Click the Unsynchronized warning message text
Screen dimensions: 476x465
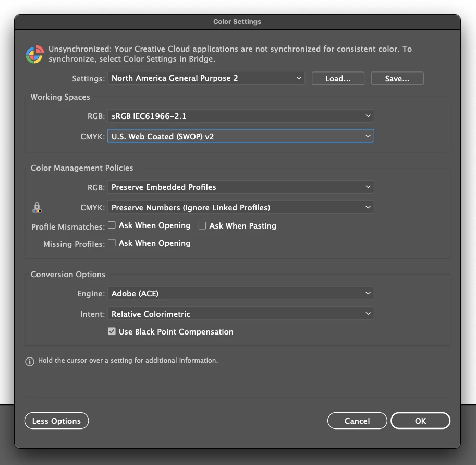230,54
